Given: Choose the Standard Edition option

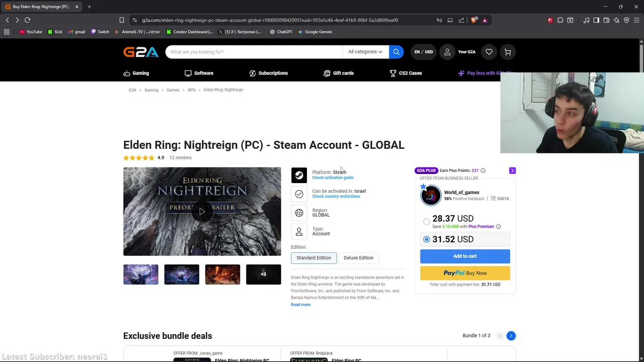Looking at the screenshot, I should 313,257.
